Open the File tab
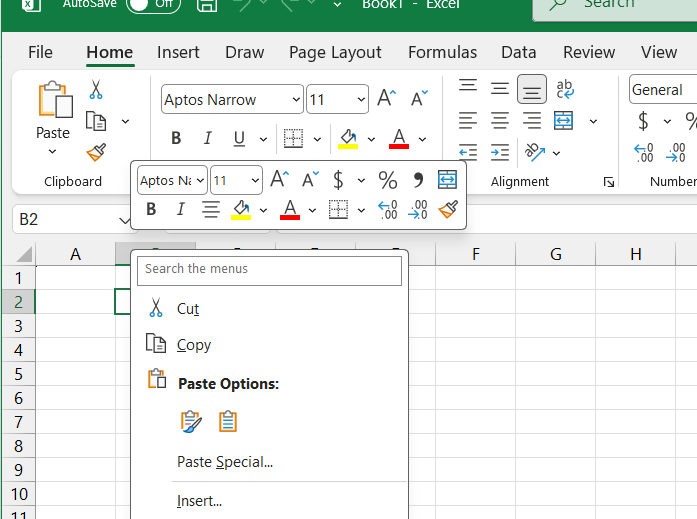The height and width of the screenshot is (519, 697). point(40,52)
